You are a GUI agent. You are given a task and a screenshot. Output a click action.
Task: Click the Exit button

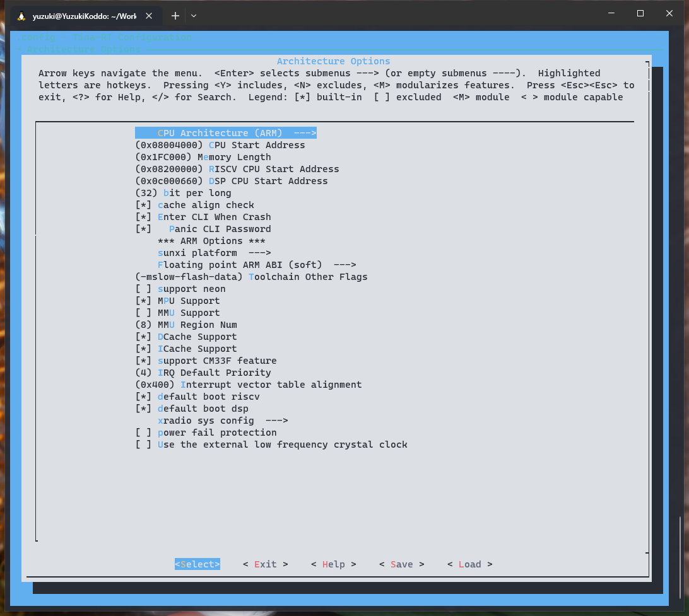pos(265,564)
